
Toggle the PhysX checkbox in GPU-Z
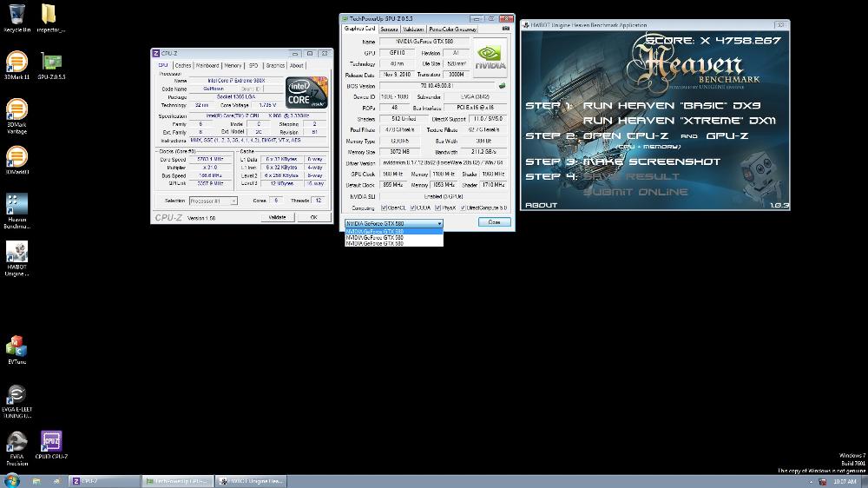click(437, 208)
